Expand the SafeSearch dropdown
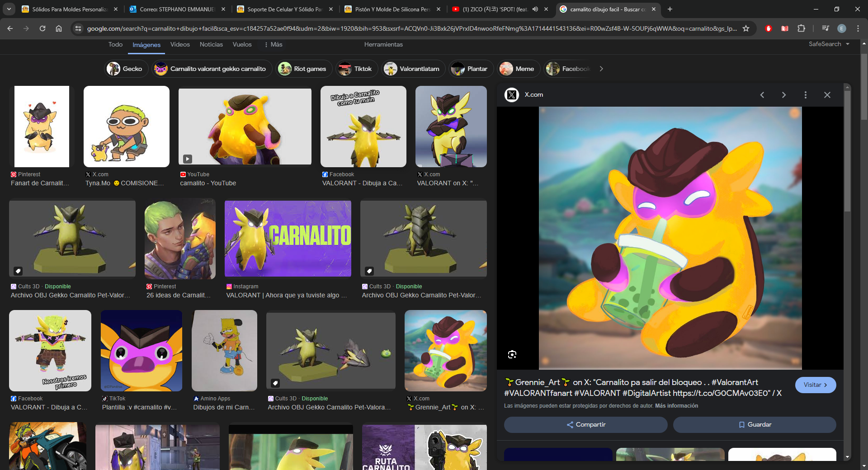This screenshot has height=470, width=868. 829,44
